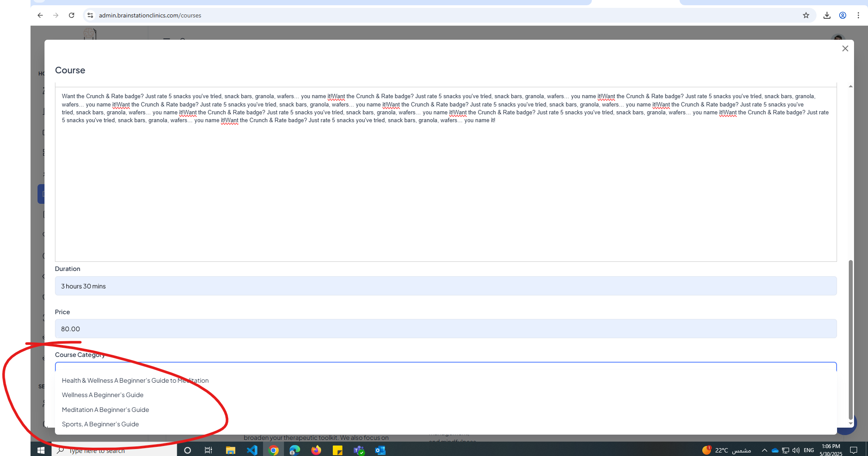Click the browser back arrow
Image resolution: width=868 pixels, height=456 pixels.
pos(40,15)
